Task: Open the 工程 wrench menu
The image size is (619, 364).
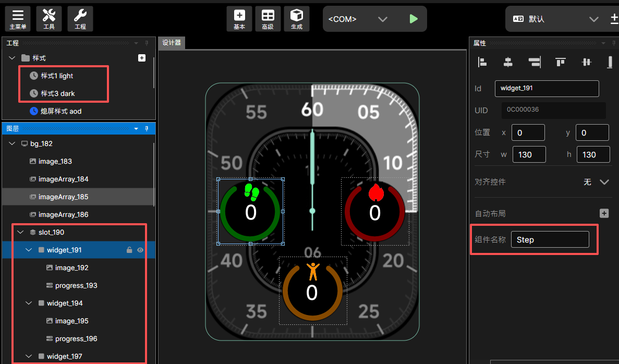Action: (80, 19)
